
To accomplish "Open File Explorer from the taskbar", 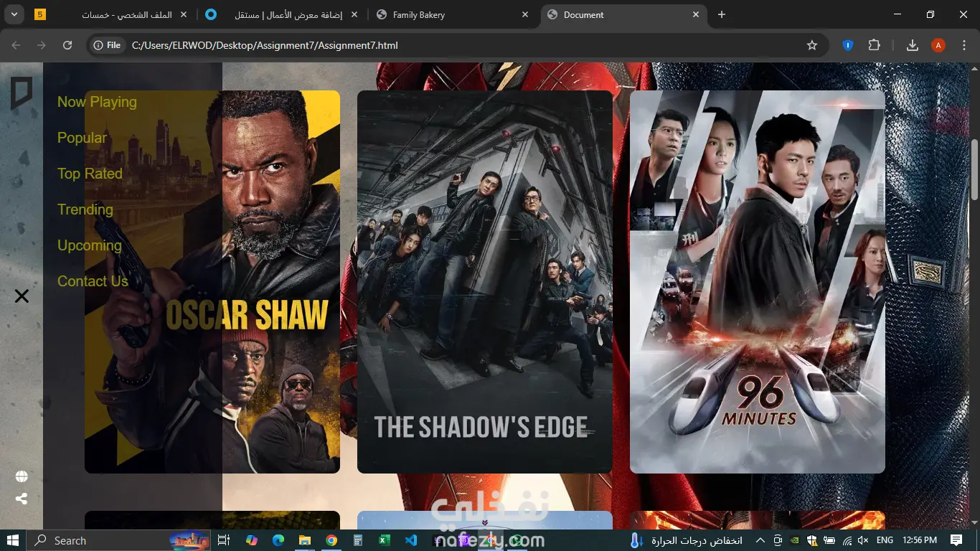I will 305,540.
